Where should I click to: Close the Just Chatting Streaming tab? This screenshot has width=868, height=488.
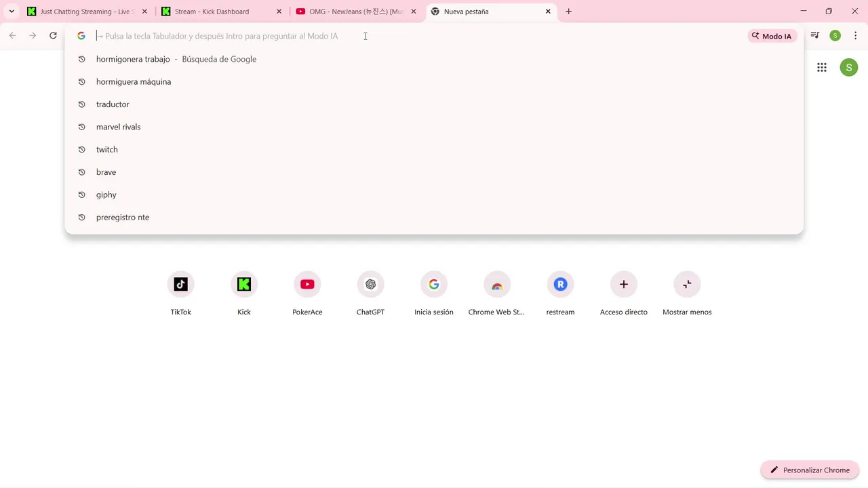[x=144, y=12]
